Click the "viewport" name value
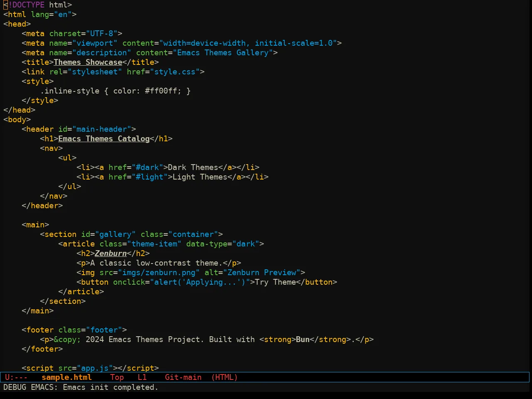532x399 pixels. (x=95, y=43)
